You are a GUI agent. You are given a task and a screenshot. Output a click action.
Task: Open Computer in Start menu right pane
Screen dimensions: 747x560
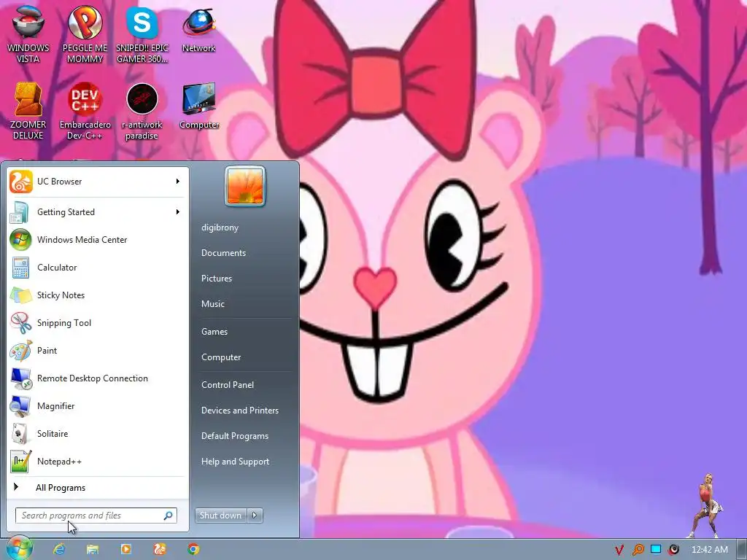(221, 357)
